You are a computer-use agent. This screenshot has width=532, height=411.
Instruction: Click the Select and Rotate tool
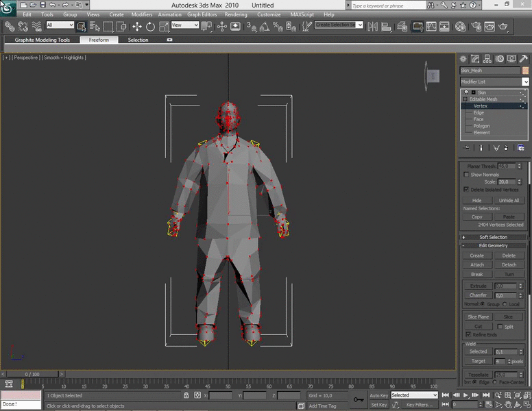click(150, 26)
